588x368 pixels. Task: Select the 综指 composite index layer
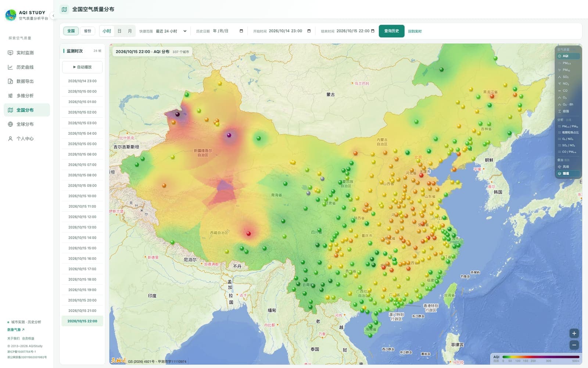568,111
